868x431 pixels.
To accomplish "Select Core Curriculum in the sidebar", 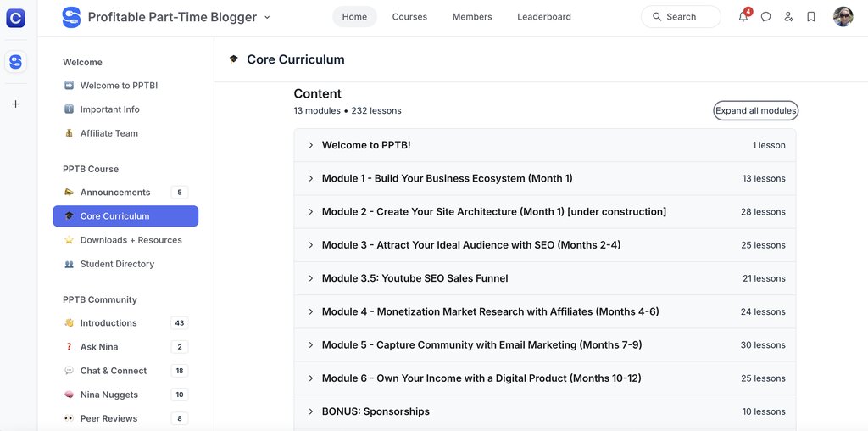I will pyautogui.click(x=125, y=216).
